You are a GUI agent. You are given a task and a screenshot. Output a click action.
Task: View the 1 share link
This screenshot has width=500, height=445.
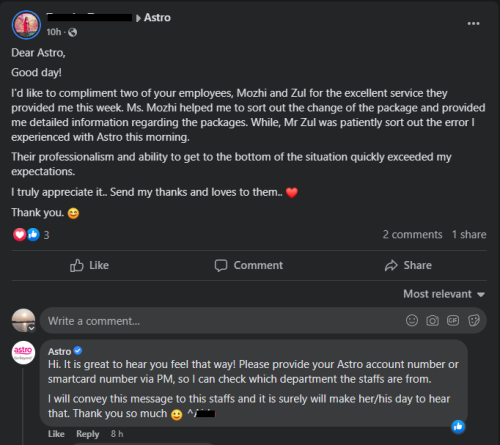point(469,235)
